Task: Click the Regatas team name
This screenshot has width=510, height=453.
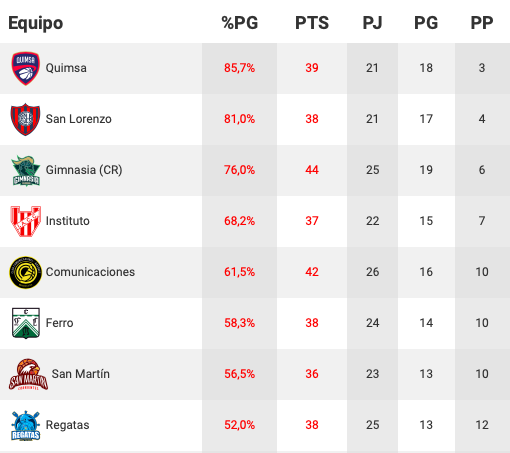Action: click(x=67, y=425)
